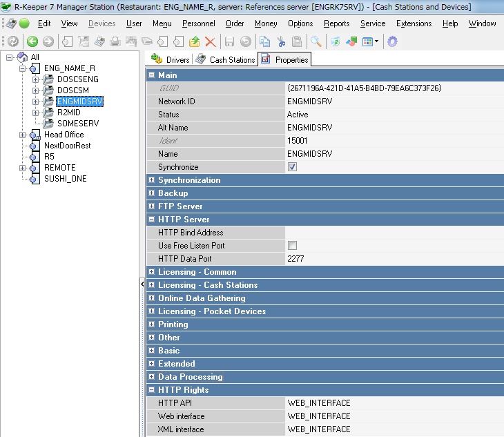
Task: Click the colored shapes toolbar icon
Action: point(351,41)
